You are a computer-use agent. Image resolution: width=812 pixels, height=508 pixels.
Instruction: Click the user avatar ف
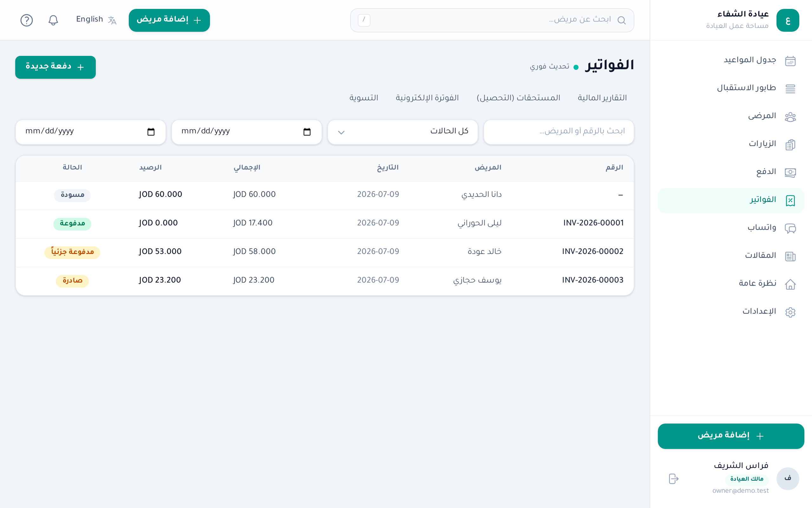(788, 478)
